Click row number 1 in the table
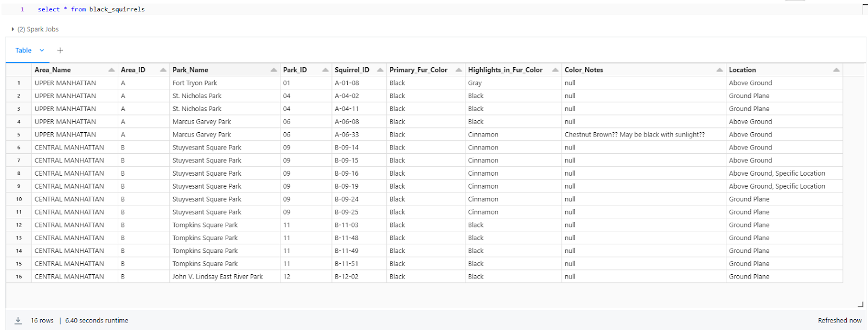The image size is (868, 330). [19, 83]
